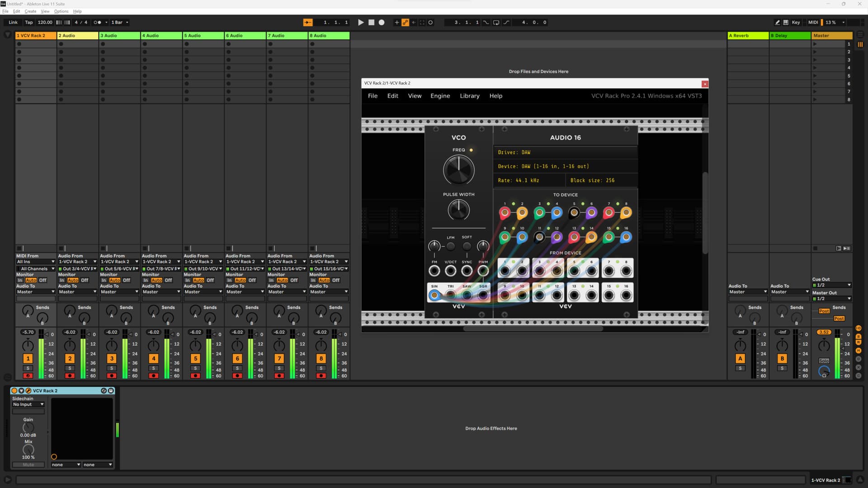The width and height of the screenshot is (868, 488).
Task: Click the Link button
Action: tap(13, 22)
